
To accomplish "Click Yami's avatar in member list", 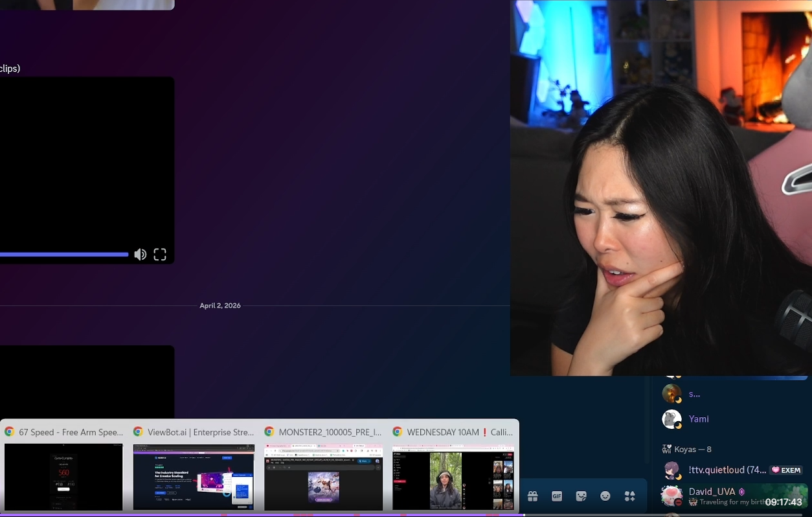I will pos(671,419).
